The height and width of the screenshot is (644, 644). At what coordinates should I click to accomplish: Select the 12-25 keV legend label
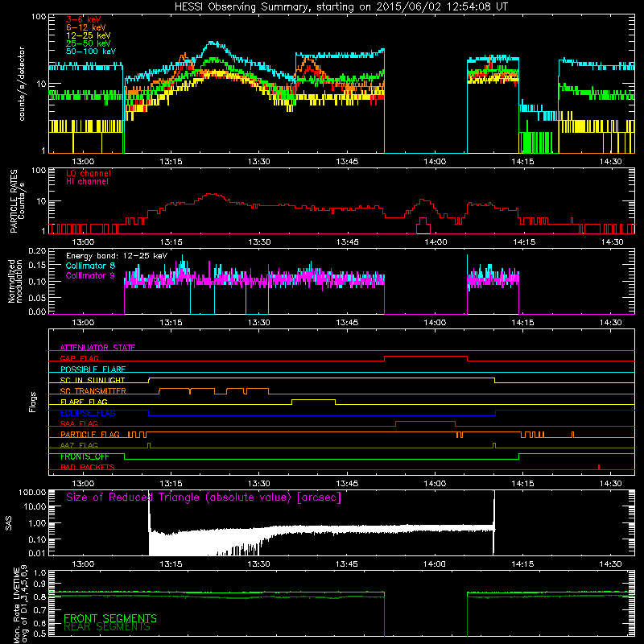[89, 35]
